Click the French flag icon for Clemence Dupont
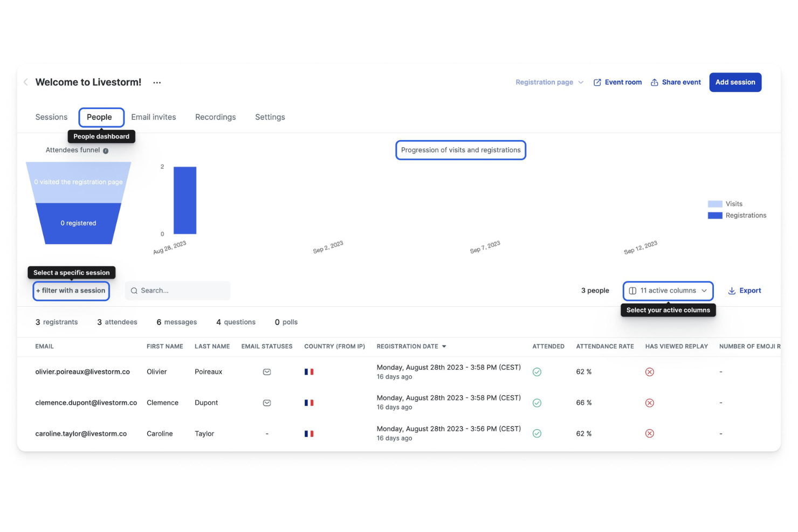Screen dimensions: 798x532 coord(309,403)
